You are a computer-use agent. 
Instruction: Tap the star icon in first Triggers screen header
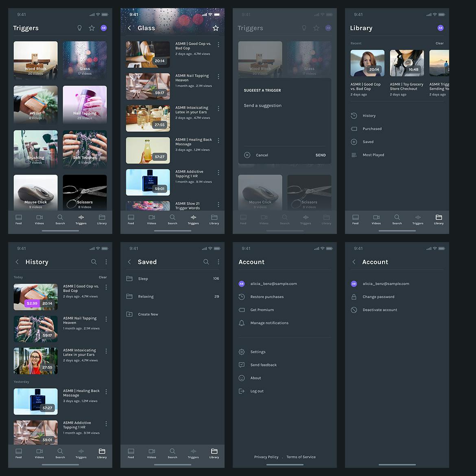pyautogui.click(x=92, y=28)
